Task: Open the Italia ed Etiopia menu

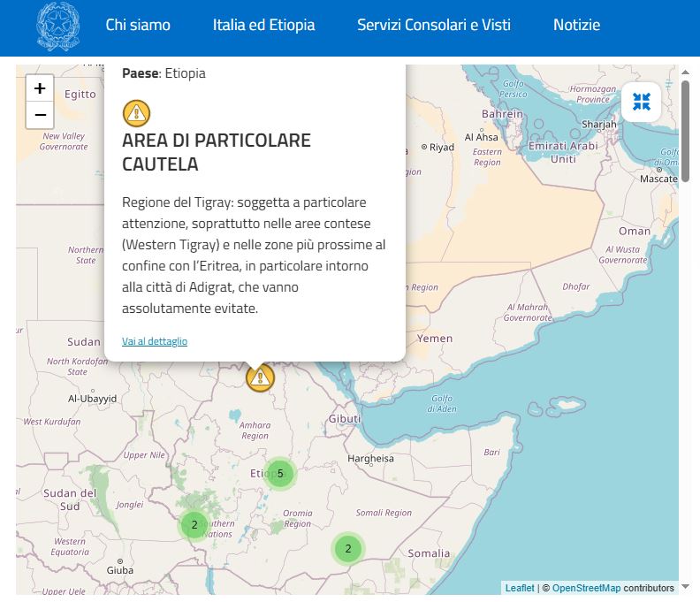Action: (263, 25)
